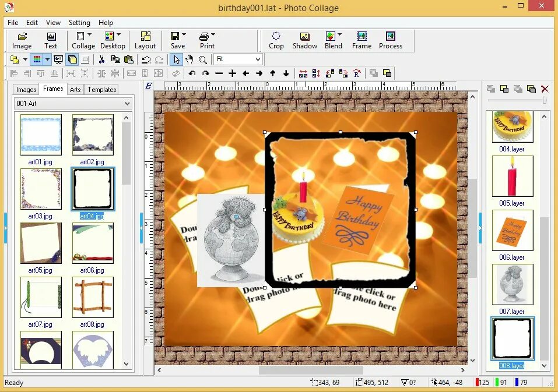Nudge up with the black up arrow
558x392 pixels.
click(273, 73)
